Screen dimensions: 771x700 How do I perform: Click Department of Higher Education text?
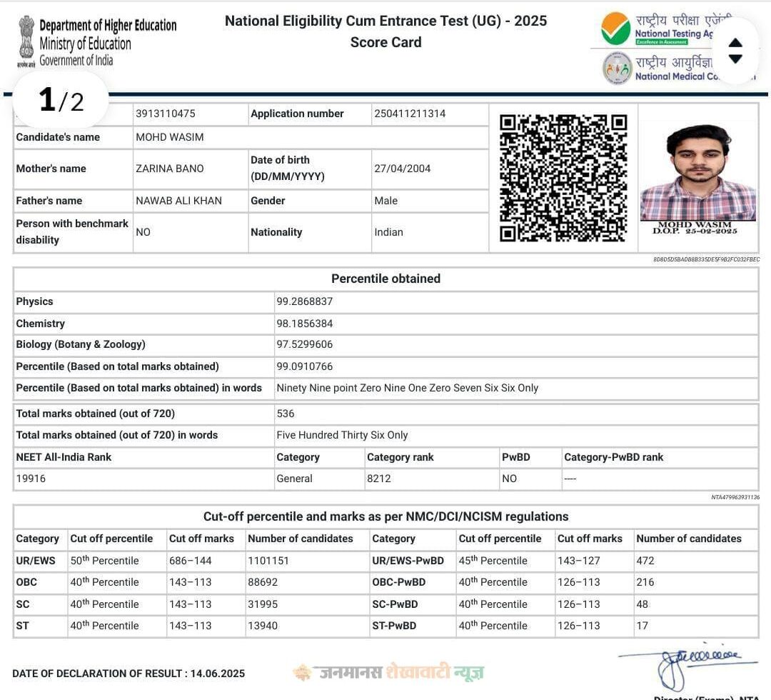[x=108, y=26]
